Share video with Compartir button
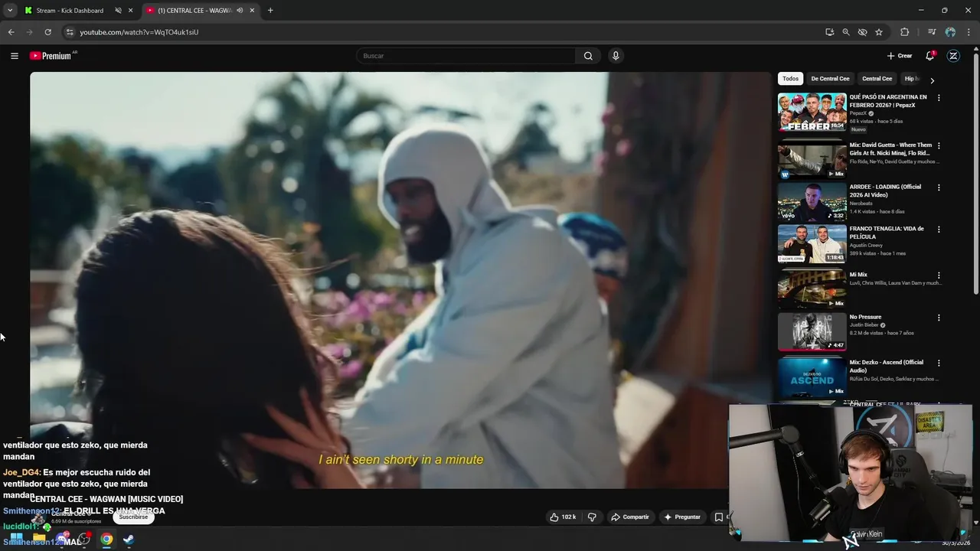The height and width of the screenshot is (551, 980). [x=630, y=517]
